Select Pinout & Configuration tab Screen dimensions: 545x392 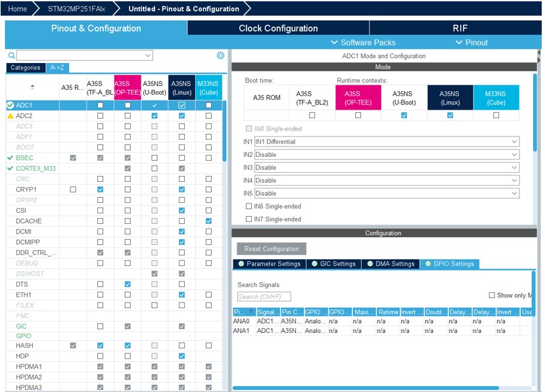96,28
